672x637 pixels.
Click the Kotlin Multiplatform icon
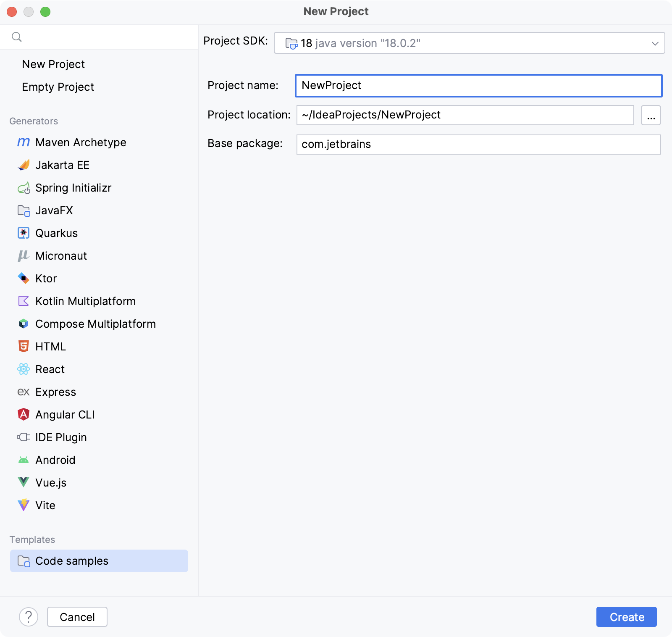coord(24,301)
